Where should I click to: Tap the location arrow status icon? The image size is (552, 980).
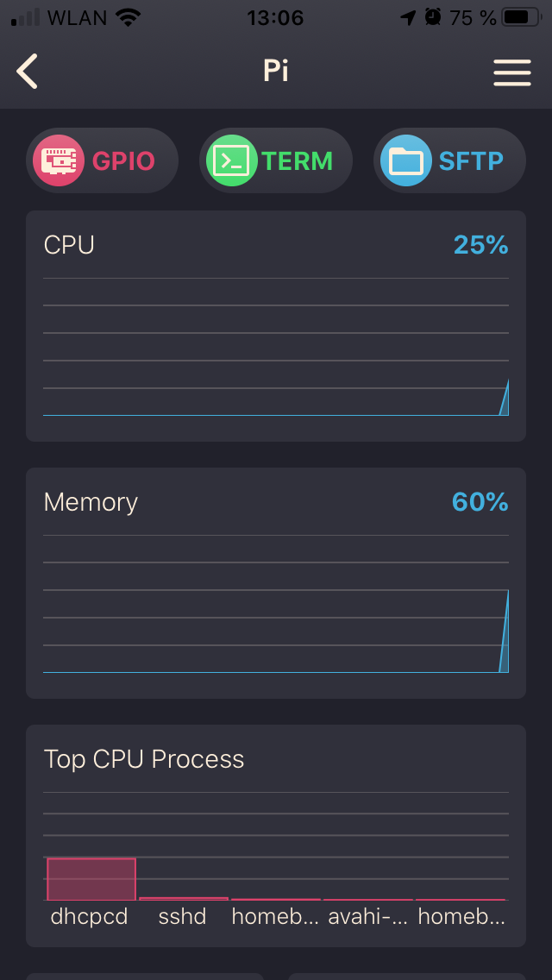tap(408, 17)
